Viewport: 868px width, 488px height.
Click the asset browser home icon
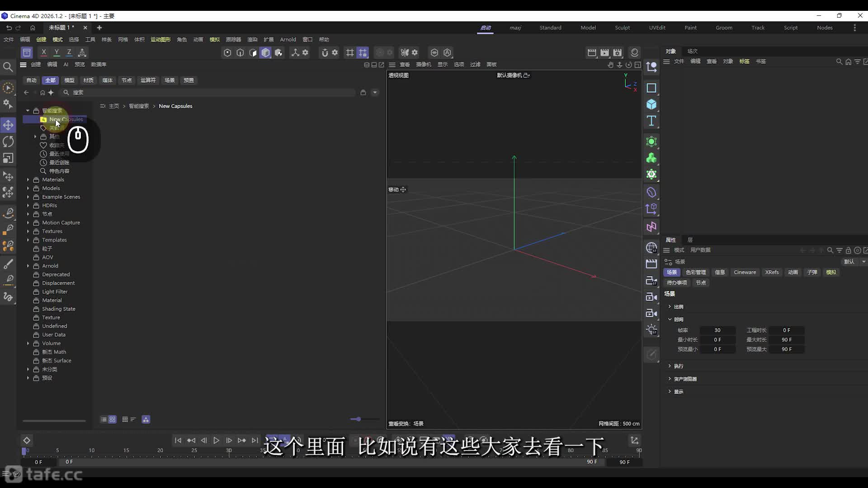coord(42,93)
